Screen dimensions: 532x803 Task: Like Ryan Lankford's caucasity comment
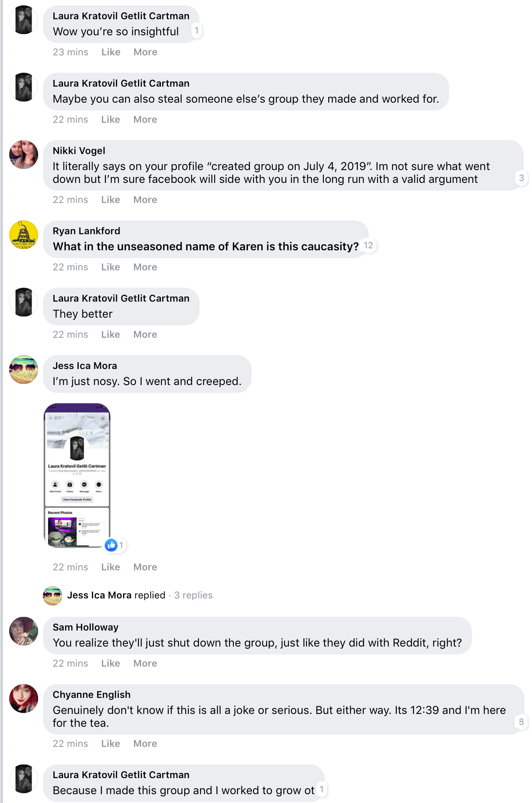[x=111, y=267]
